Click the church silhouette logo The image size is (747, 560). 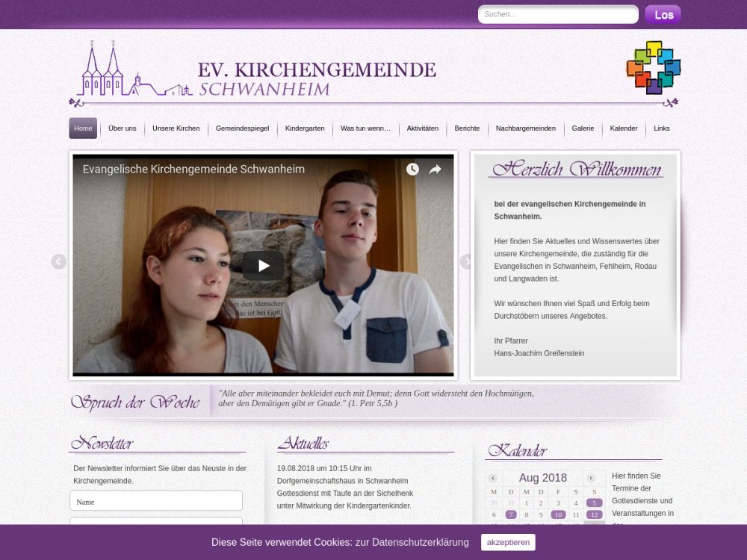(x=131, y=69)
